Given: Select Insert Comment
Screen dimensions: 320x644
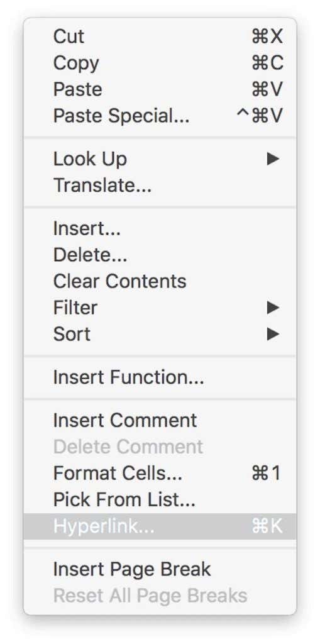Looking at the screenshot, I should (160, 421).
